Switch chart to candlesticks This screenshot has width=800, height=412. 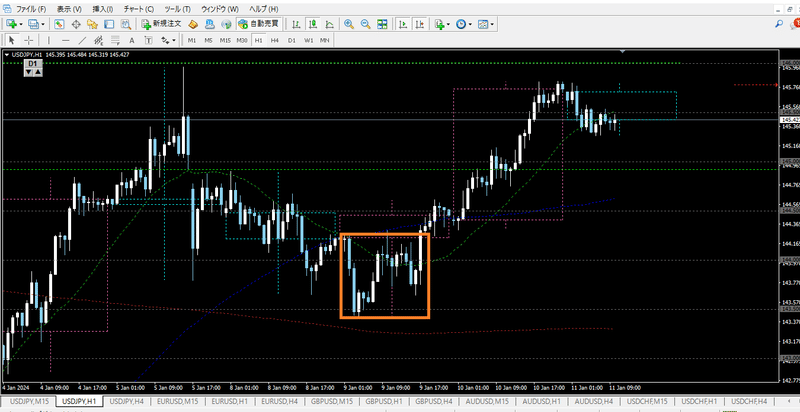[x=313, y=24]
